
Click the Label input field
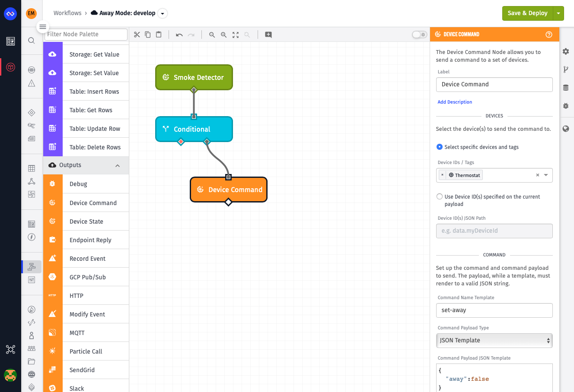click(x=494, y=85)
